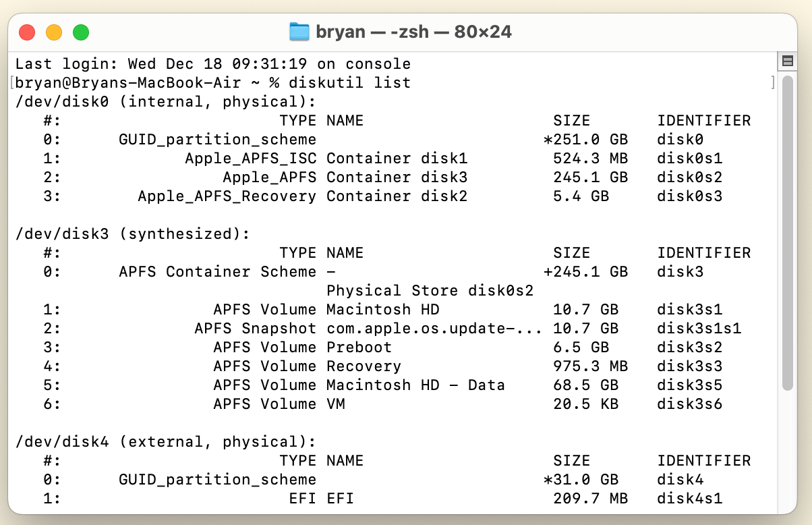Image resolution: width=812 pixels, height=525 pixels.
Task: Close the Terminal window with red button
Action: [x=27, y=32]
